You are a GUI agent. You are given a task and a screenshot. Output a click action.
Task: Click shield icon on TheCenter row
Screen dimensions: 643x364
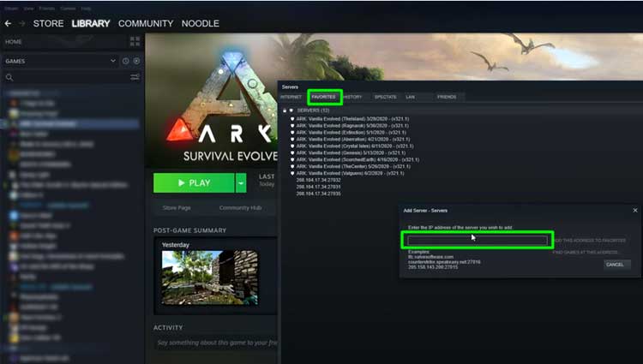(292, 167)
